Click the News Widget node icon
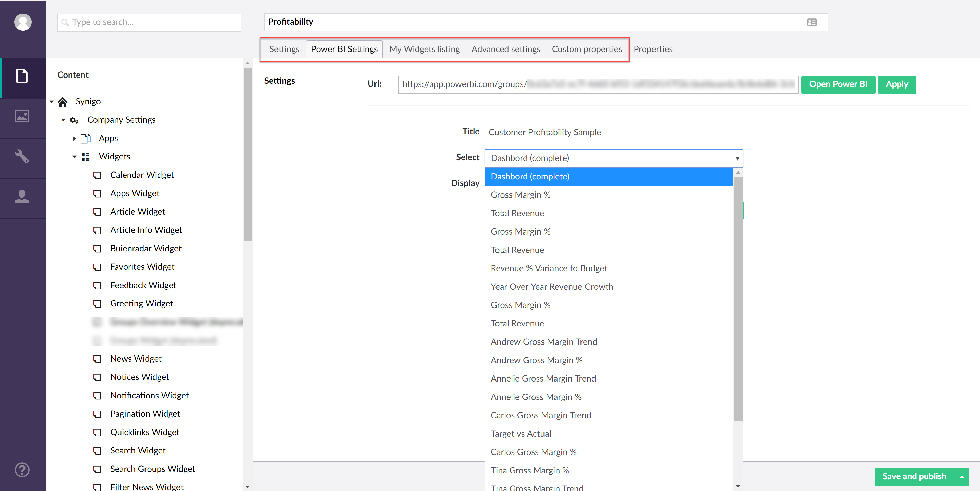 point(98,359)
